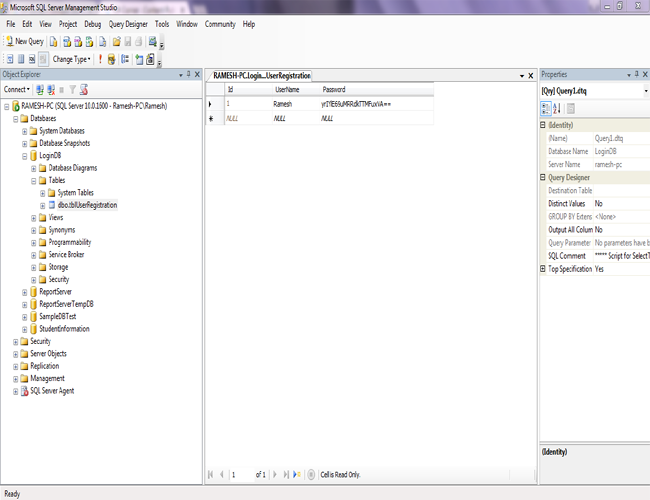Toggle auto-hide pin on Properties panel
Screen dimensions: 650x500
637,74
